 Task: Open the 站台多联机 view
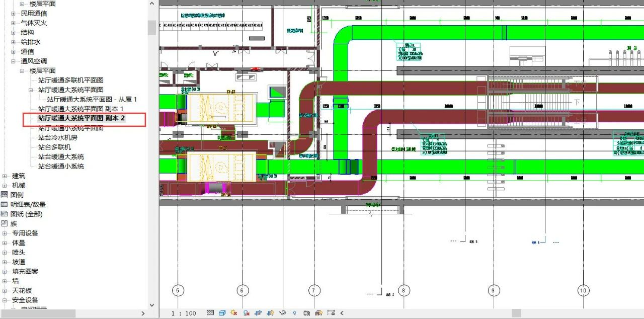[54, 147]
